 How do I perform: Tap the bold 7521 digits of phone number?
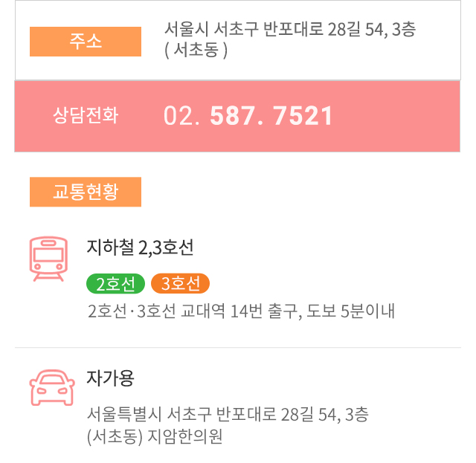point(303,116)
